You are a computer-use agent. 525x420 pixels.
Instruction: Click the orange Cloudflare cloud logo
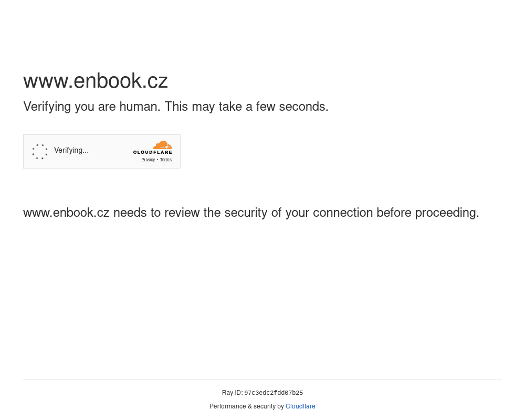163,145
